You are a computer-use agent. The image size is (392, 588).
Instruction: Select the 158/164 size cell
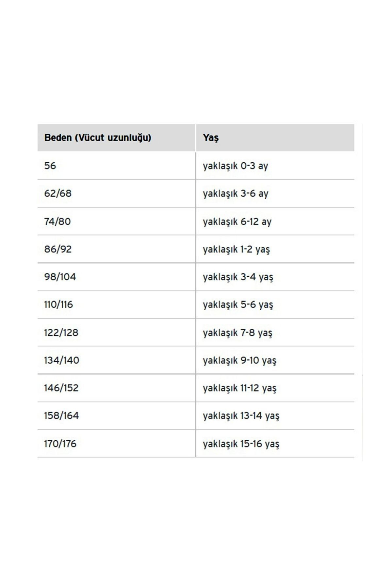(x=116, y=416)
